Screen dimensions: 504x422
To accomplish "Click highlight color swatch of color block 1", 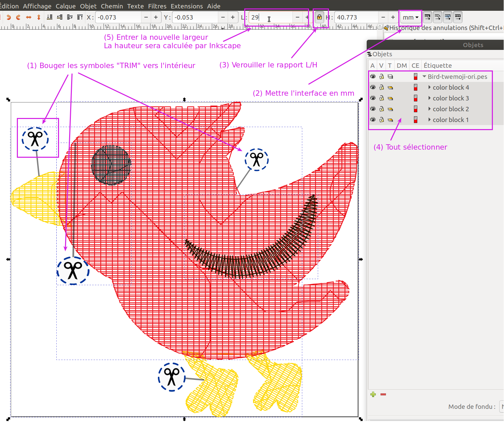I will [x=416, y=120].
